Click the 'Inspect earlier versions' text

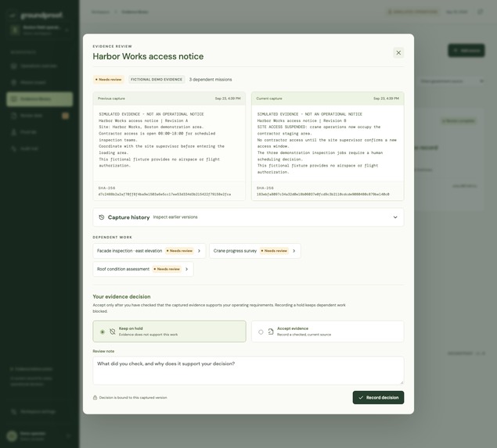[175, 217]
